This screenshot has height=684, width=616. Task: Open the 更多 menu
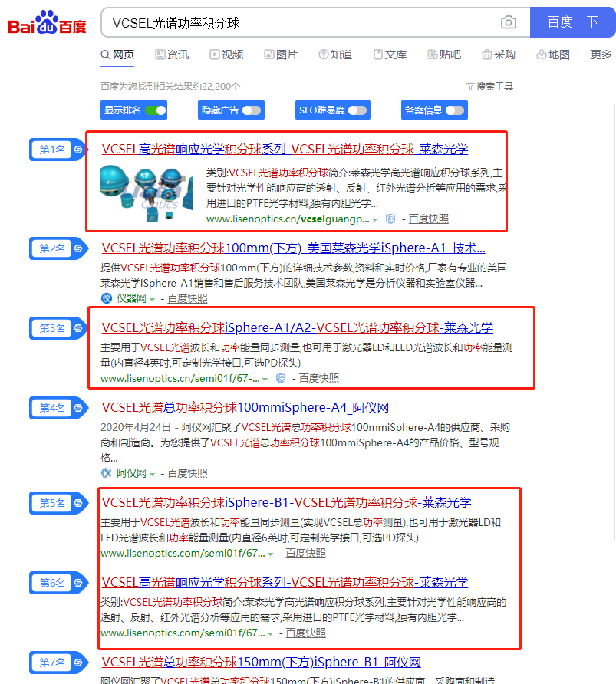point(601,54)
